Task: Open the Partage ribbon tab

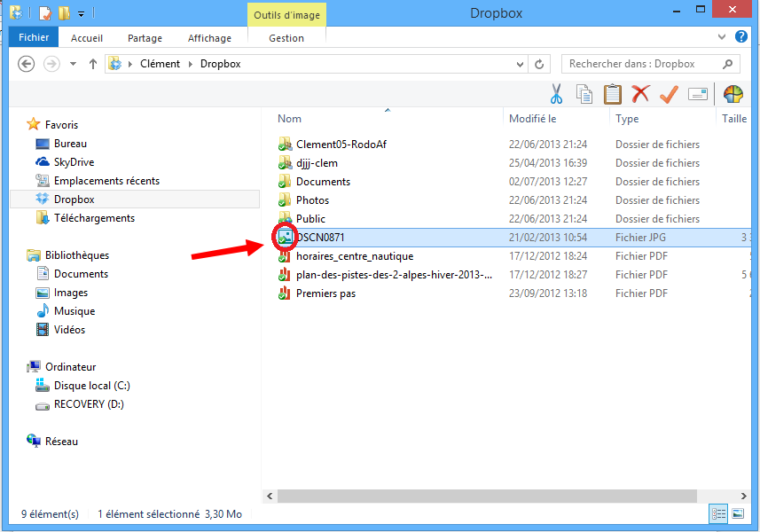Action: pyautogui.click(x=145, y=38)
